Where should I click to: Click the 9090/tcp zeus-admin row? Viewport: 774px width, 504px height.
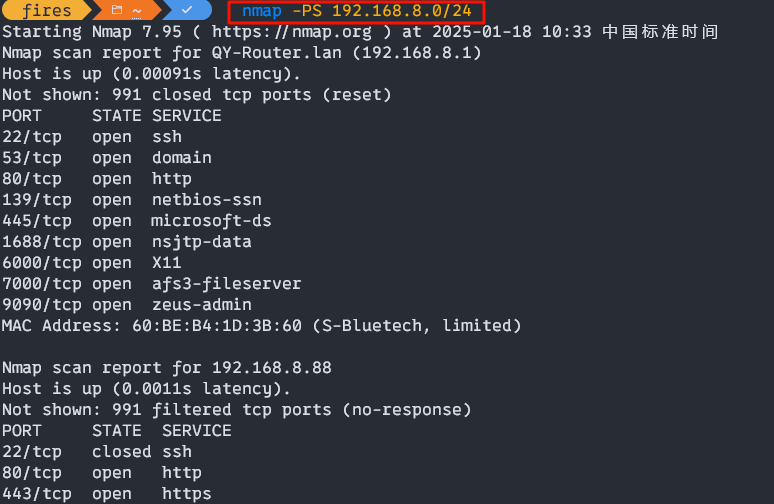click(x=127, y=305)
